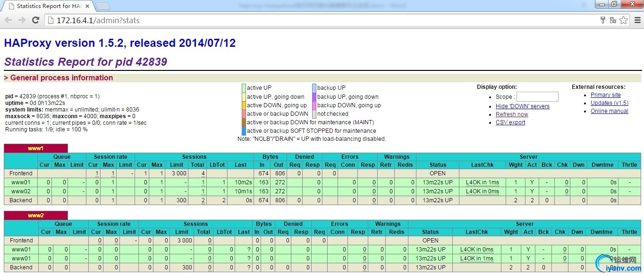The height and width of the screenshot is (276, 644).
Task: Click the maxsock = 8036 line
Action: (x=70, y=116)
